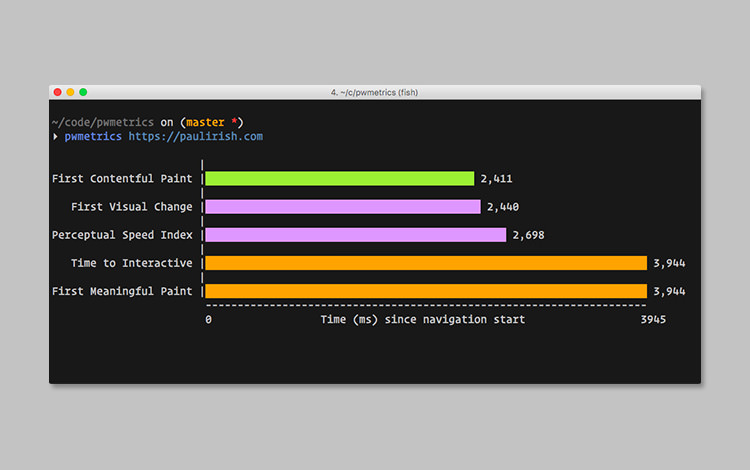Viewport: 750px width, 470px height.
Task: Click the orange Time to Interactive bar
Action: click(x=425, y=263)
